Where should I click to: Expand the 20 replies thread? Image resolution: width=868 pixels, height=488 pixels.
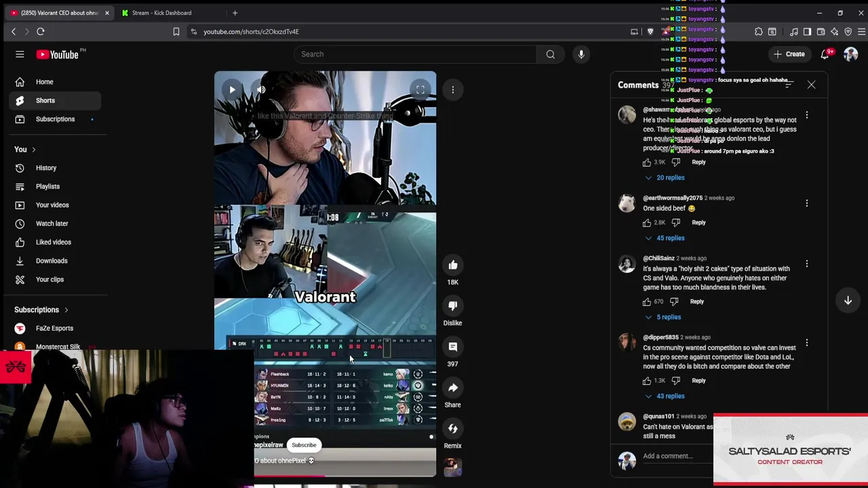click(x=665, y=178)
